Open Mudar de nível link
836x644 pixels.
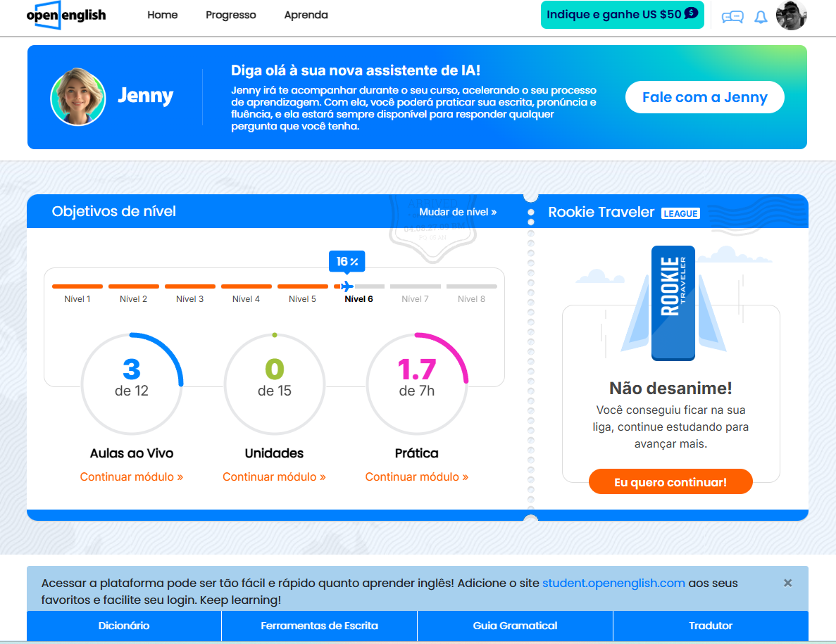[x=458, y=212]
